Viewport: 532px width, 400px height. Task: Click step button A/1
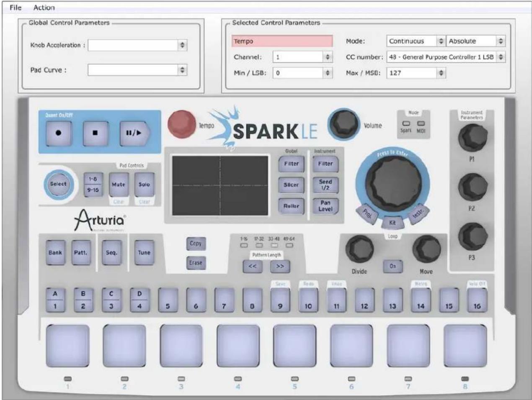pos(55,300)
